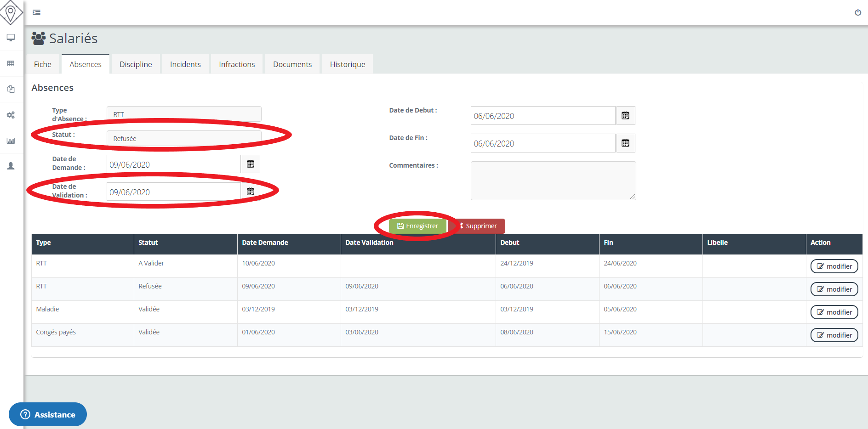Viewport: 868px width, 429px height.
Task: Open the Date de Validation calendar picker
Action: tap(251, 192)
